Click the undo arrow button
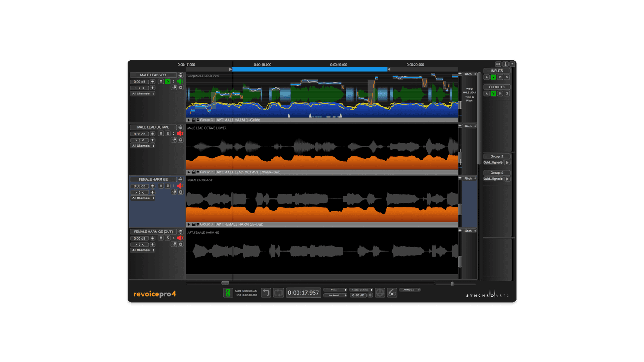The width and height of the screenshot is (644, 362). pos(266,293)
